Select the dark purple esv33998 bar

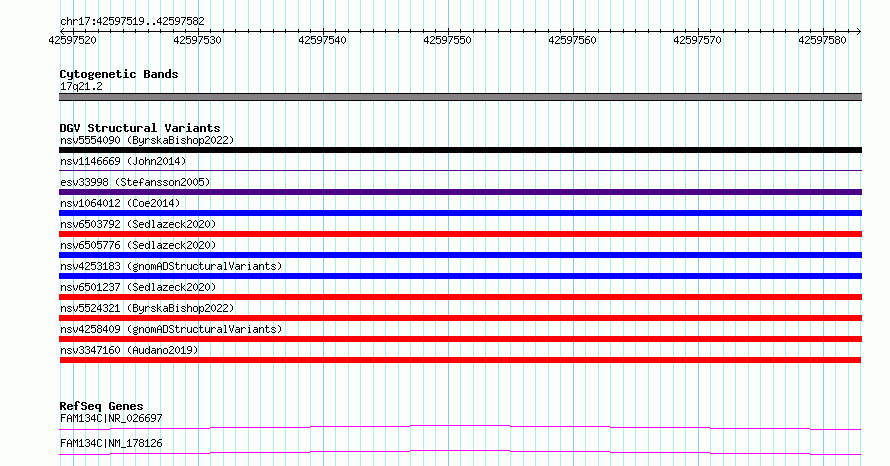460,192
